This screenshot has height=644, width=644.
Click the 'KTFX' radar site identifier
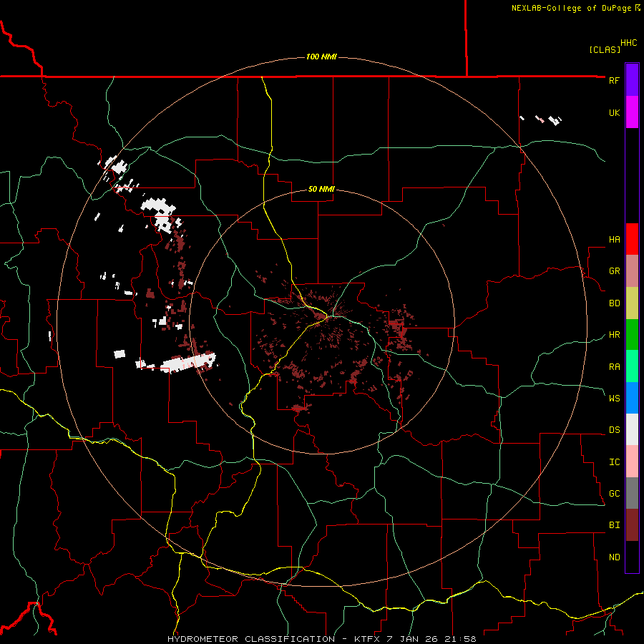[368, 639]
